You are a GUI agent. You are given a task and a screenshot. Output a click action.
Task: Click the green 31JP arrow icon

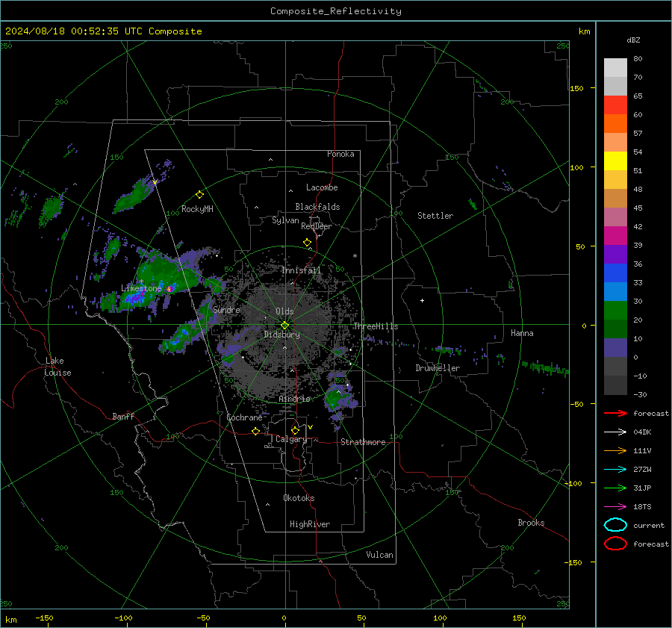[x=615, y=488]
